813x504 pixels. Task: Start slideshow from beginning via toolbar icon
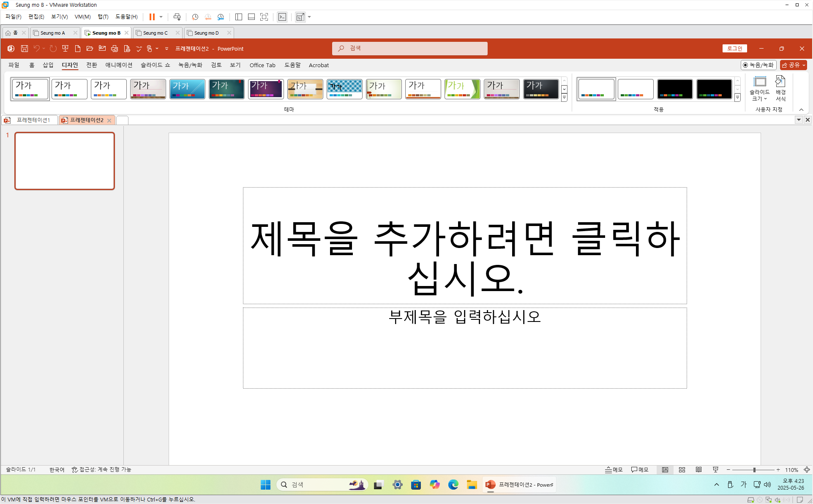[65, 49]
